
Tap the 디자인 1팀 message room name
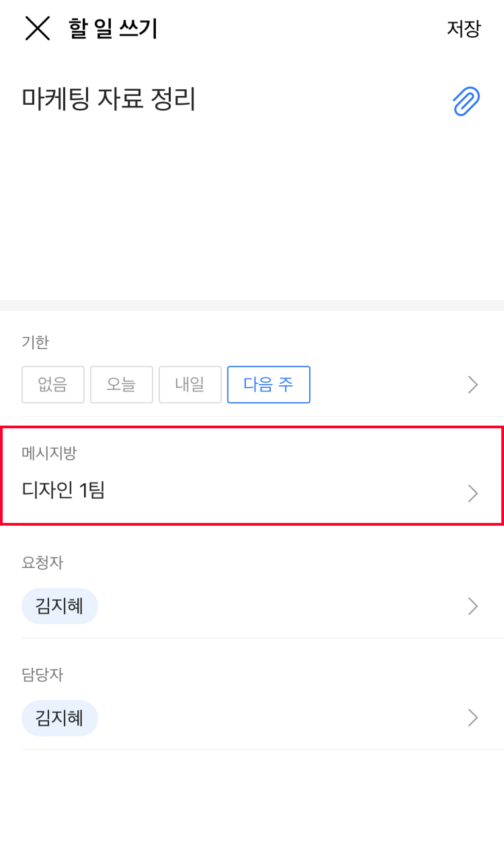[64, 490]
